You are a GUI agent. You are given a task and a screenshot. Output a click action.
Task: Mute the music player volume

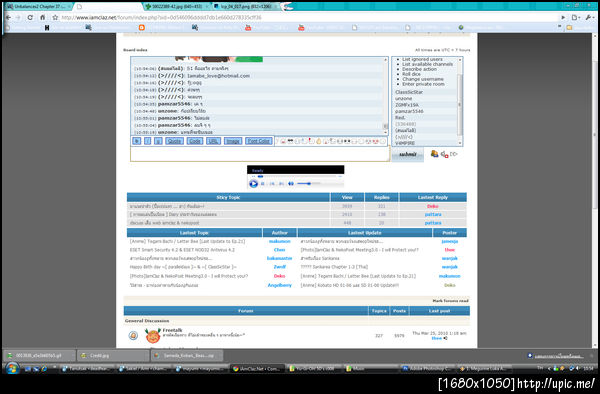tap(291, 184)
